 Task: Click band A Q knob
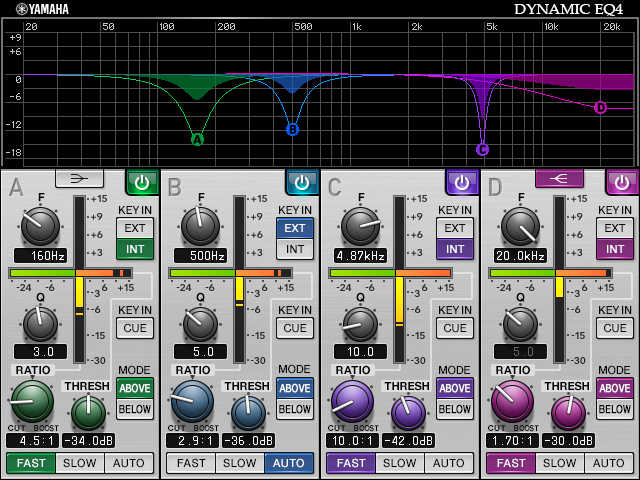point(40,324)
